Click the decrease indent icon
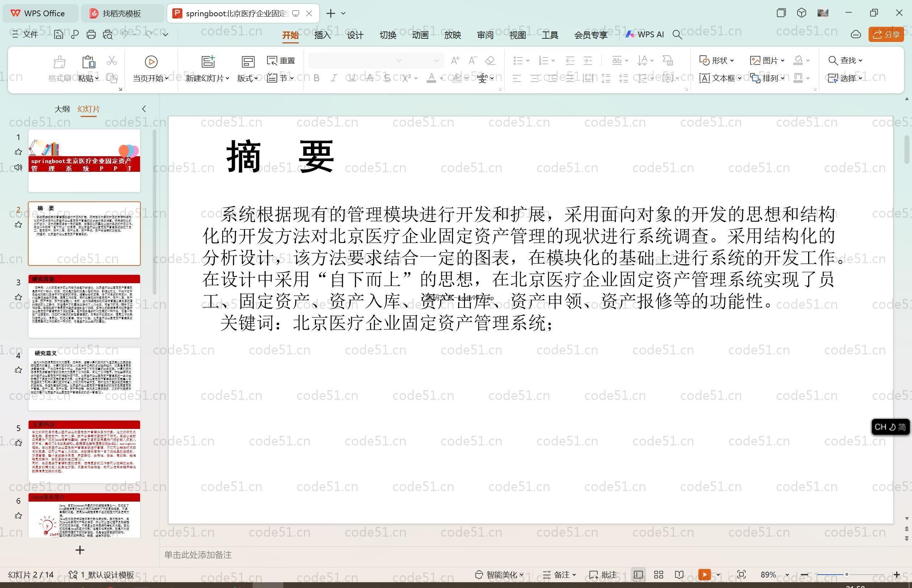912x588 pixels. (x=570, y=60)
